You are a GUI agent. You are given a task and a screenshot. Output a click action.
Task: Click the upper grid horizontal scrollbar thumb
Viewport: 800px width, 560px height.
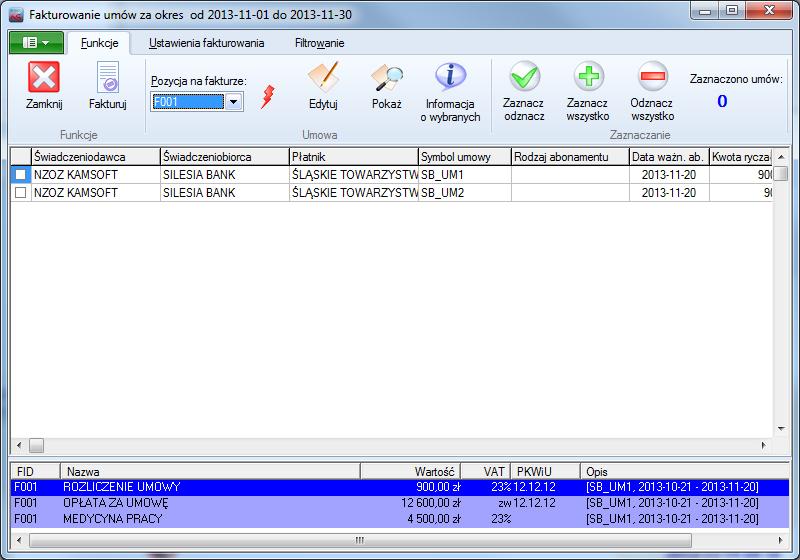coord(36,445)
